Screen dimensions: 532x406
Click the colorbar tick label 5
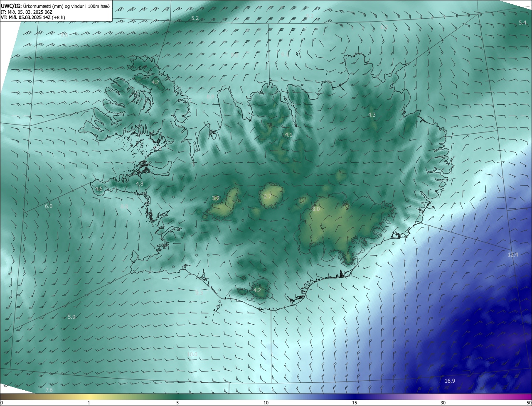point(177,403)
